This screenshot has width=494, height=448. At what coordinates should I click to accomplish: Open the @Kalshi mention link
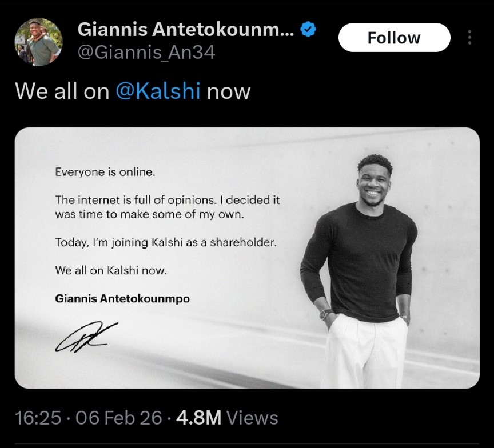point(158,91)
